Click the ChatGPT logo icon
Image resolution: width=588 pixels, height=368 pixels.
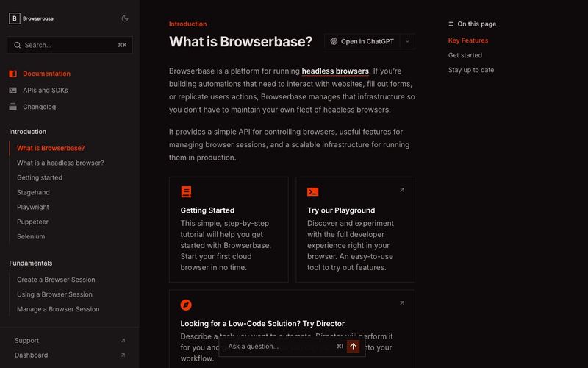point(334,41)
